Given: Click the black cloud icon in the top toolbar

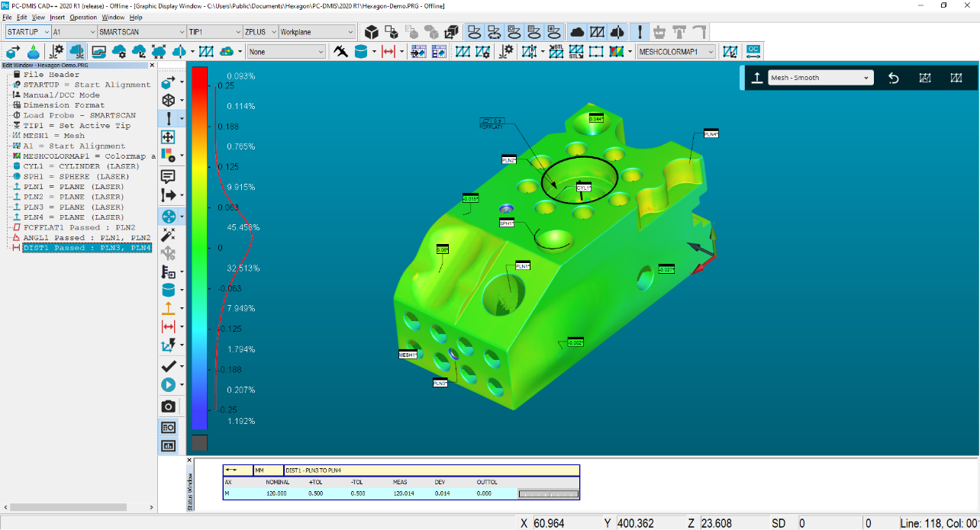Looking at the screenshot, I should 578,32.
